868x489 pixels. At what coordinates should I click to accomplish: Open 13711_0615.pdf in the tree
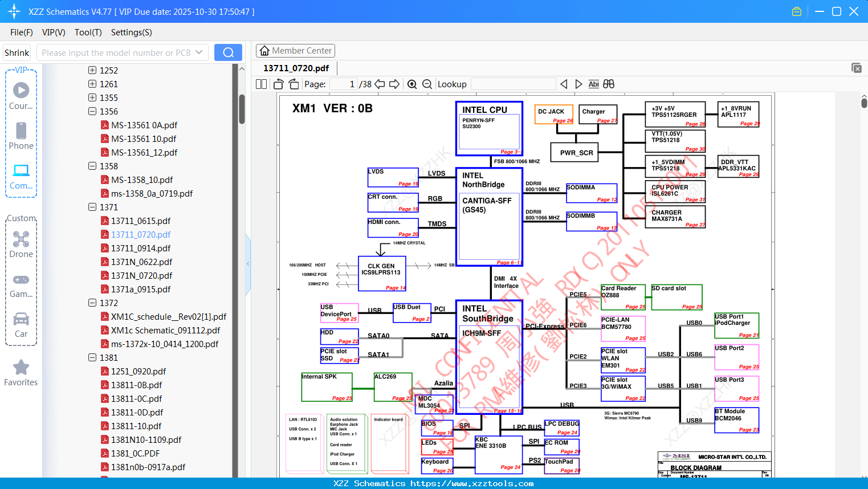pyautogui.click(x=141, y=221)
